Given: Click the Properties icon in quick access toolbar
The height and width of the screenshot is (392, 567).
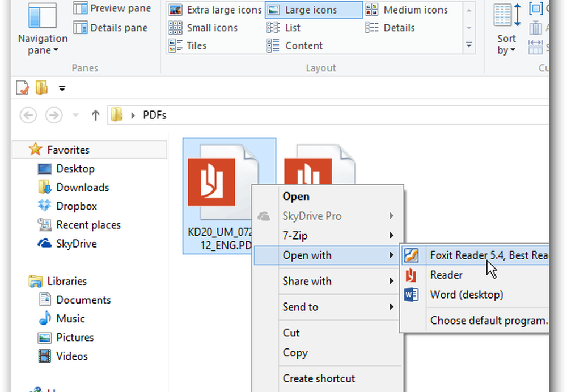Looking at the screenshot, I should (22, 88).
